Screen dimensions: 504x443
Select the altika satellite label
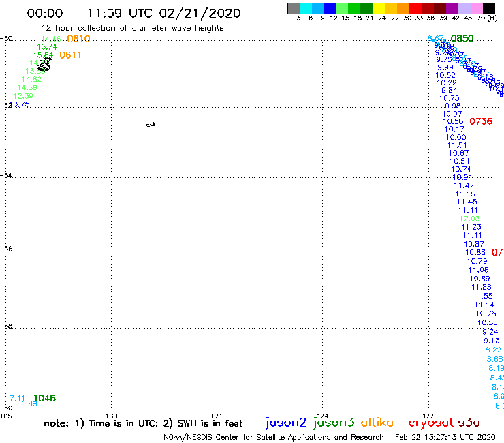coord(377,423)
